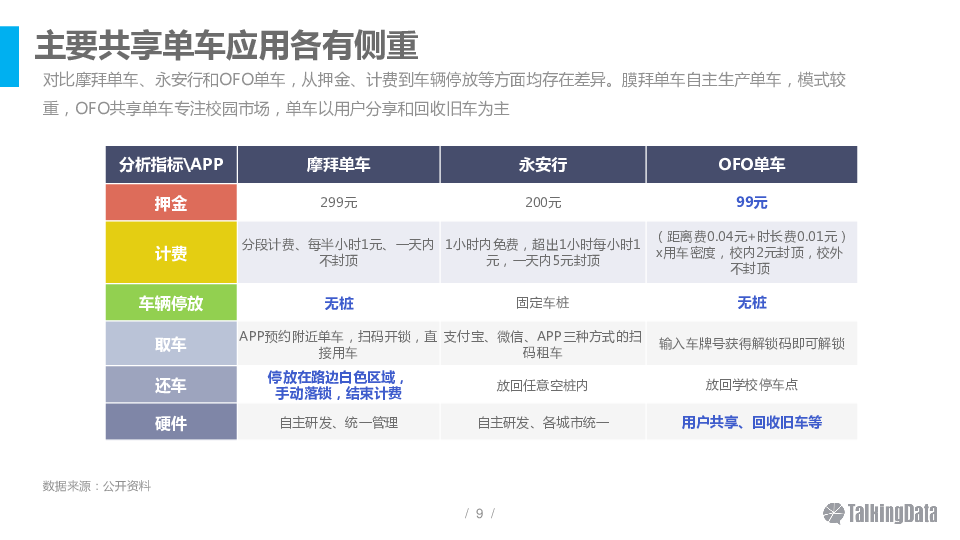Click the green 车辆停放 row label
The image size is (960, 540).
171,303
